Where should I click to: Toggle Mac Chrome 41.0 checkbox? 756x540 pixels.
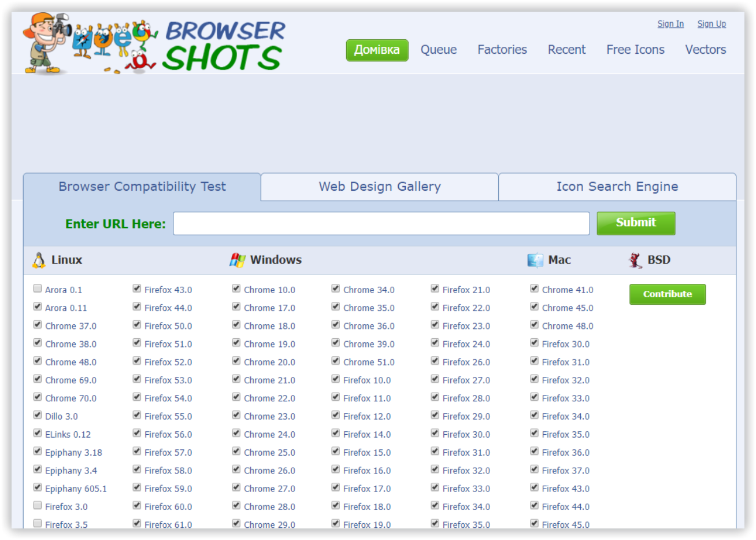(535, 289)
